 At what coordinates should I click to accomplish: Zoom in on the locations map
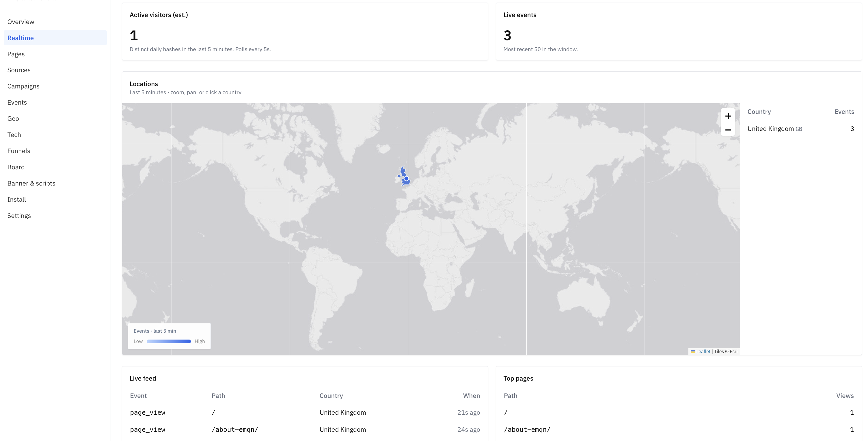[728, 116]
